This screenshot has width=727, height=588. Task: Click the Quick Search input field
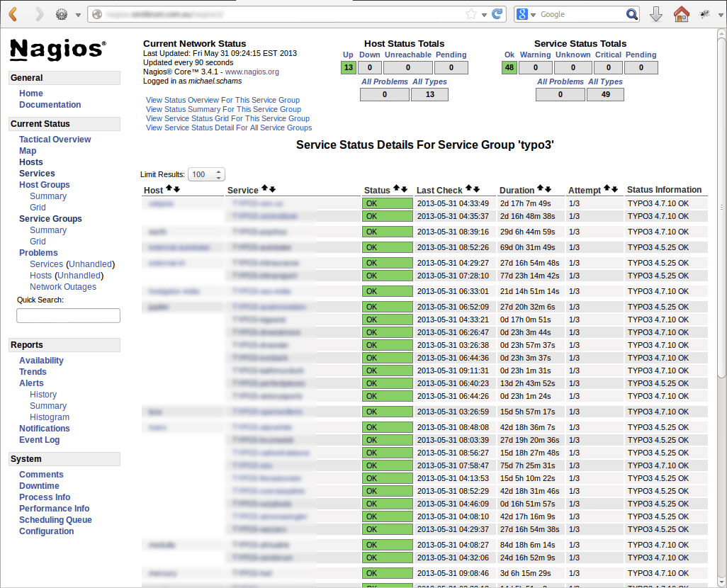coord(68,315)
